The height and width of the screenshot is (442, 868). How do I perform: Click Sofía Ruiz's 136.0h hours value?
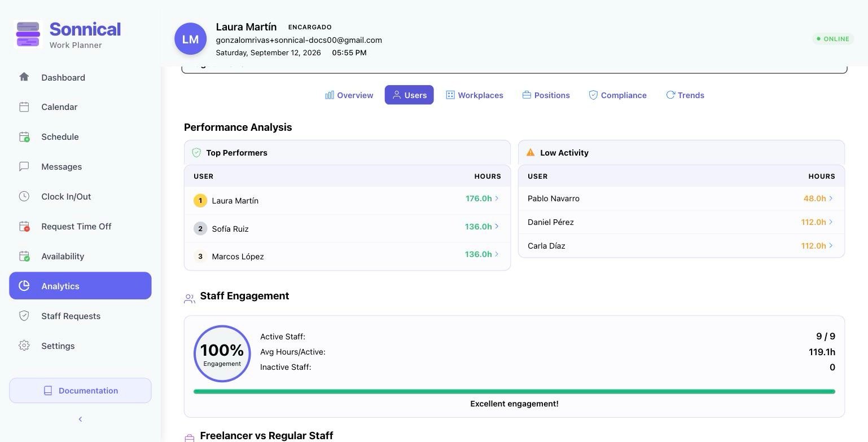point(478,227)
